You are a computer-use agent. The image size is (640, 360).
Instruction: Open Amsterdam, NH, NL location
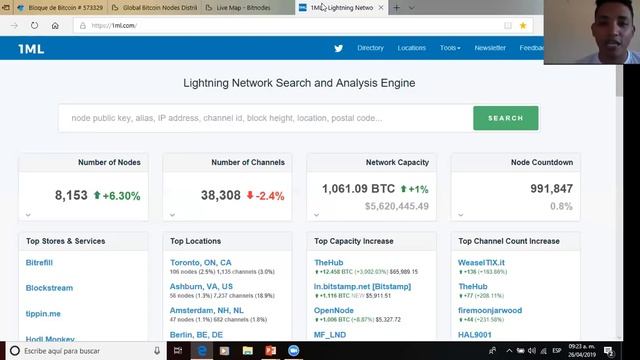click(x=207, y=310)
